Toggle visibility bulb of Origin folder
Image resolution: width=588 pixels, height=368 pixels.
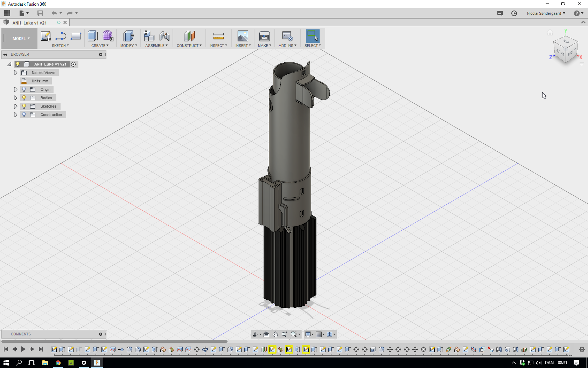[24, 89]
